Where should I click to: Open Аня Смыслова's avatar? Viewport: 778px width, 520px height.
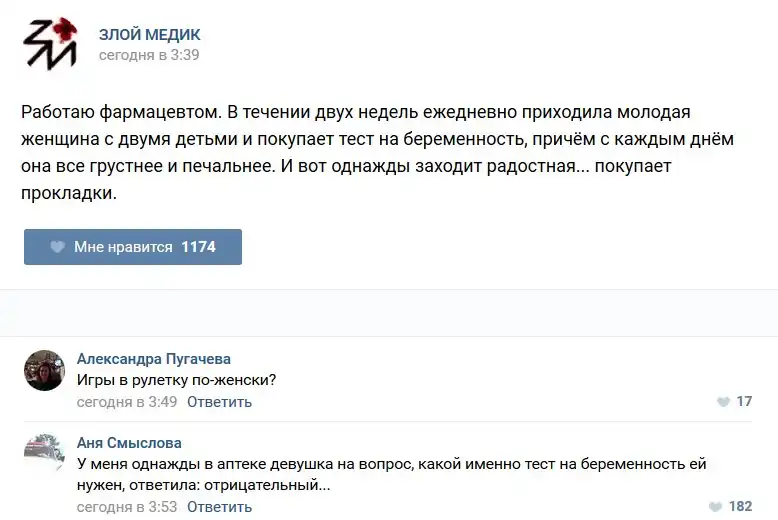pyautogui.click(x=44, y=455)
